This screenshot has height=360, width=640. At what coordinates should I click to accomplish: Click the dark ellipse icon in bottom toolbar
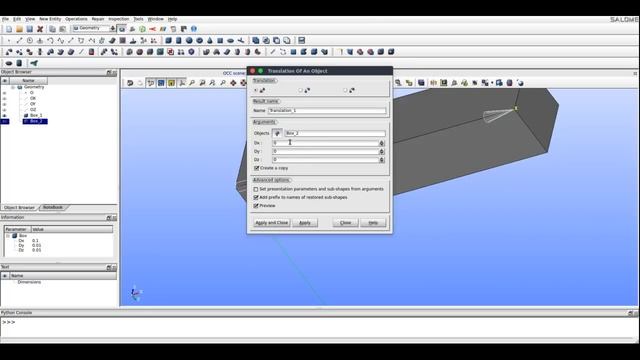9,63
